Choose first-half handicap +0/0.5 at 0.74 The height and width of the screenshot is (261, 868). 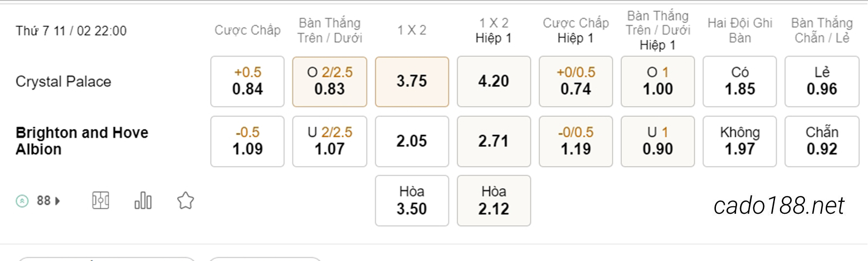[x=576, y=81]
